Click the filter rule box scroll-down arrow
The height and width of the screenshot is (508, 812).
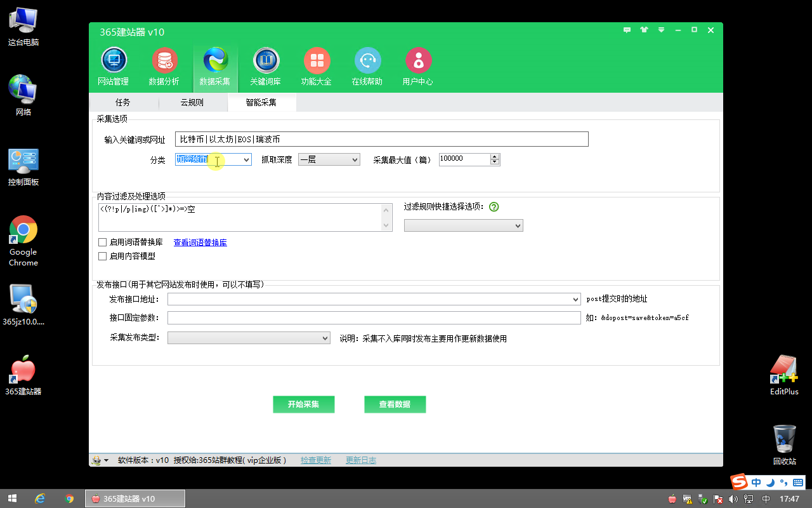tap(387, 225)
